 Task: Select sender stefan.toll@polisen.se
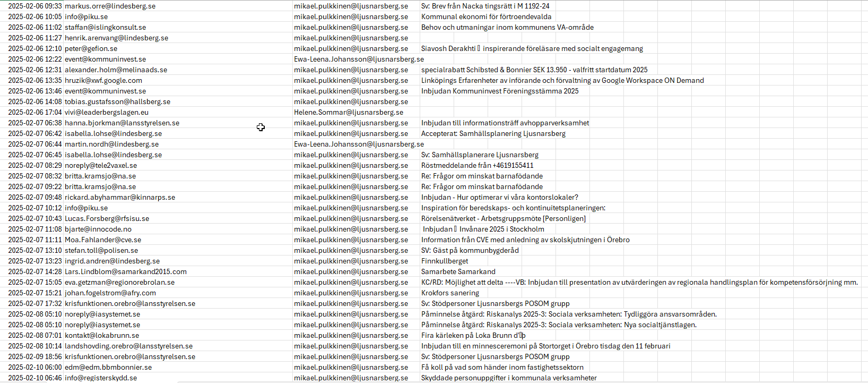point(101,250)
